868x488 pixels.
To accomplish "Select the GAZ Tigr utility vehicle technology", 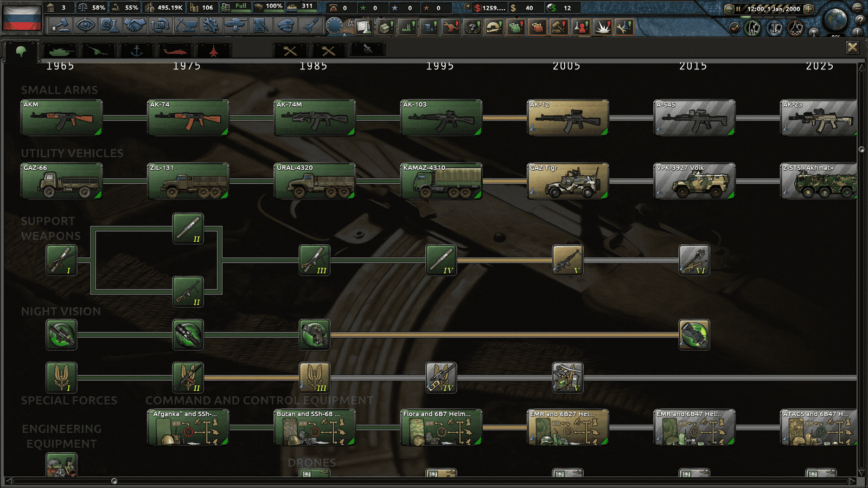I will [x=567, y=181].
